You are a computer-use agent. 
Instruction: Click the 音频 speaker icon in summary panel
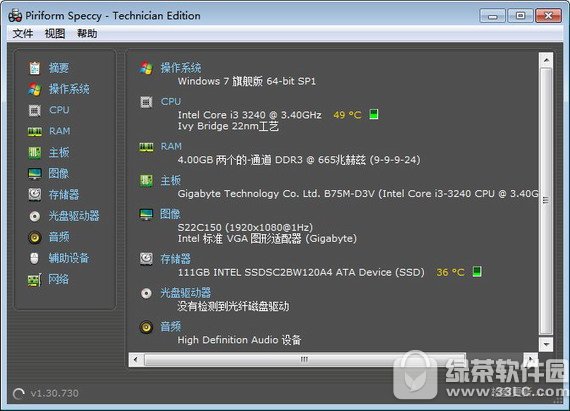click(146, 327)
